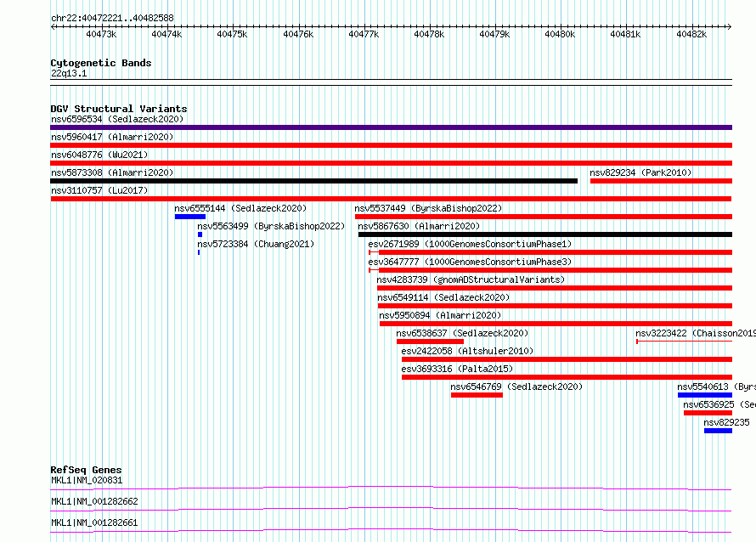This screenshot has width=756, height=542.
Task: Click the red nsv5537449 variant bar
Action: pos(544,217)
